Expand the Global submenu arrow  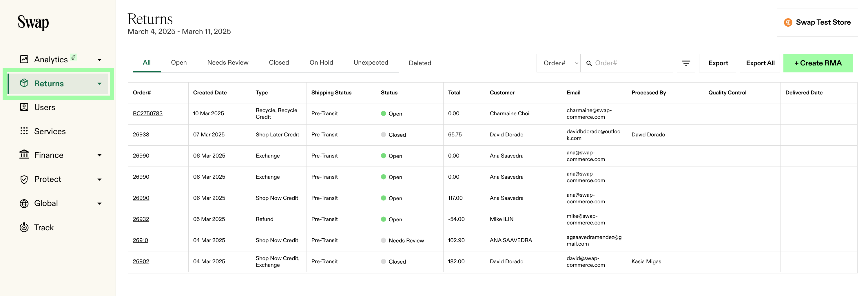[99, 203]
